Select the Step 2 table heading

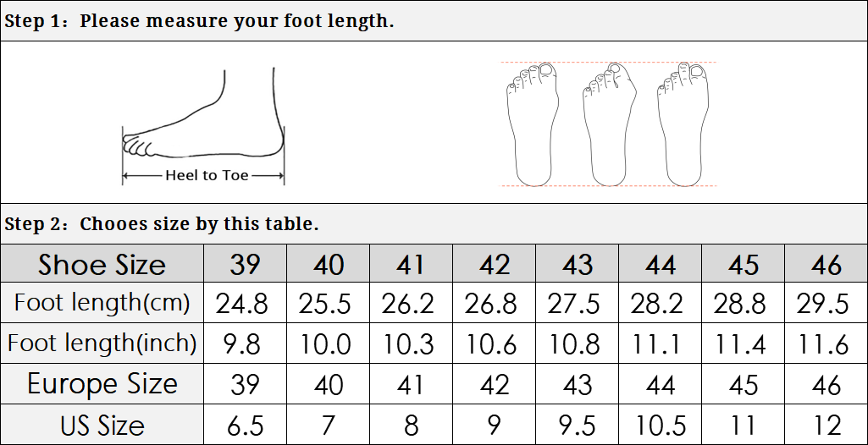pos(162,224)
